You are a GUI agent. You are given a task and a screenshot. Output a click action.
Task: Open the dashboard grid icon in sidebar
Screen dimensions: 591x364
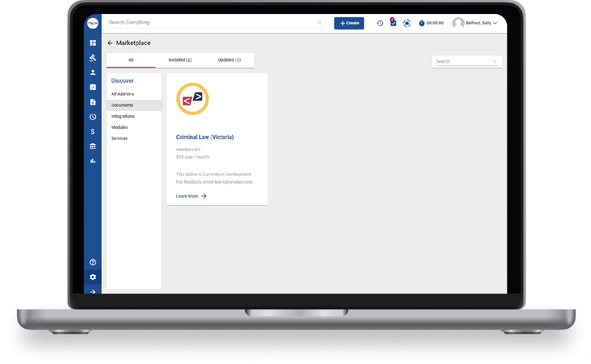(x=93, y=43)
